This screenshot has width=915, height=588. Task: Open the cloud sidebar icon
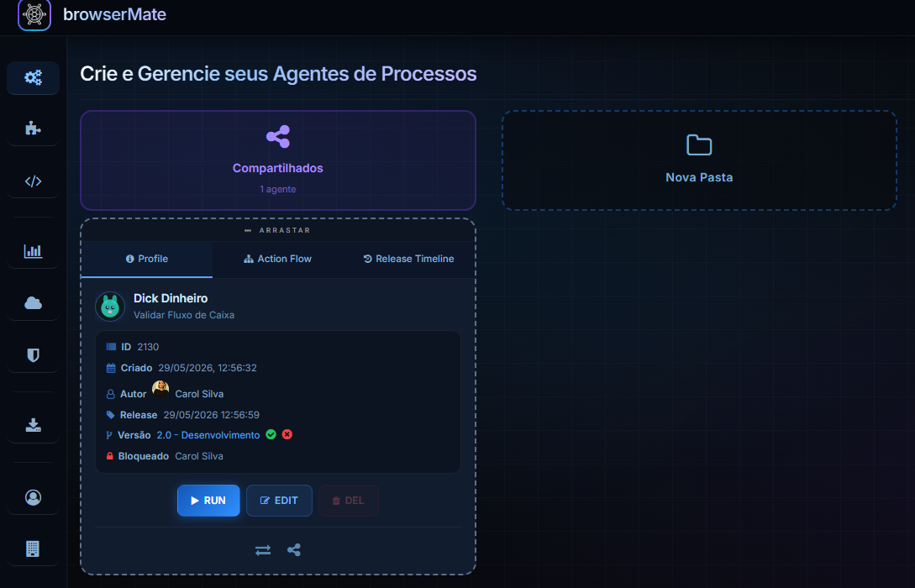pyautogui.click(x=34, y=303)
